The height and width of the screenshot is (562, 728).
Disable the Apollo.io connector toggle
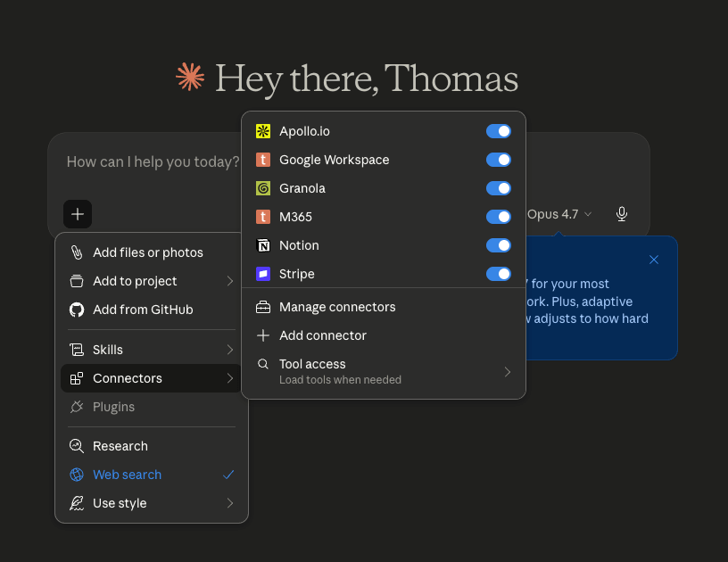tap(499, 131)
